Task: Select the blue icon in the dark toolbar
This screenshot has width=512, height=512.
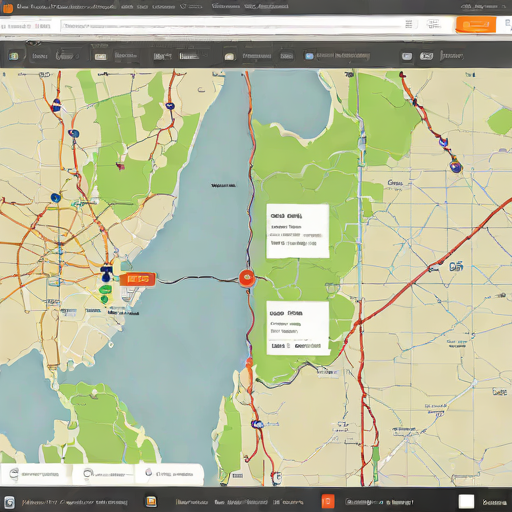Action: coord(309,56)
